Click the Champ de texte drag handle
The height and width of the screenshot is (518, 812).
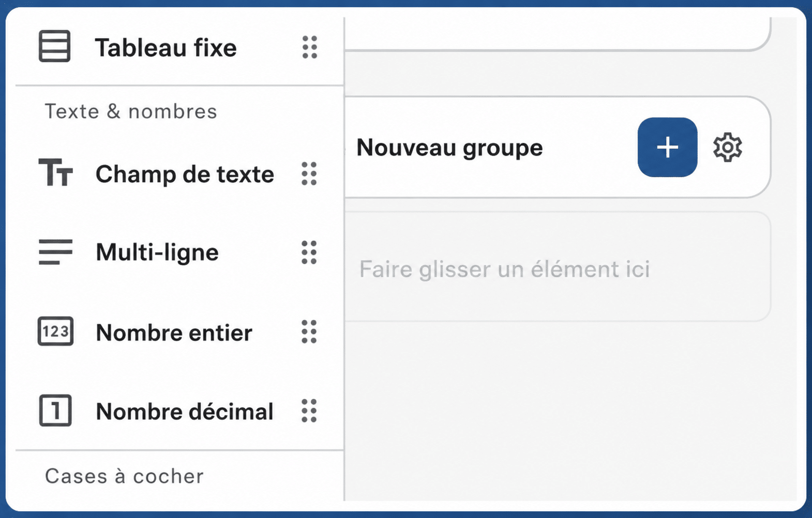pos(309,174)
